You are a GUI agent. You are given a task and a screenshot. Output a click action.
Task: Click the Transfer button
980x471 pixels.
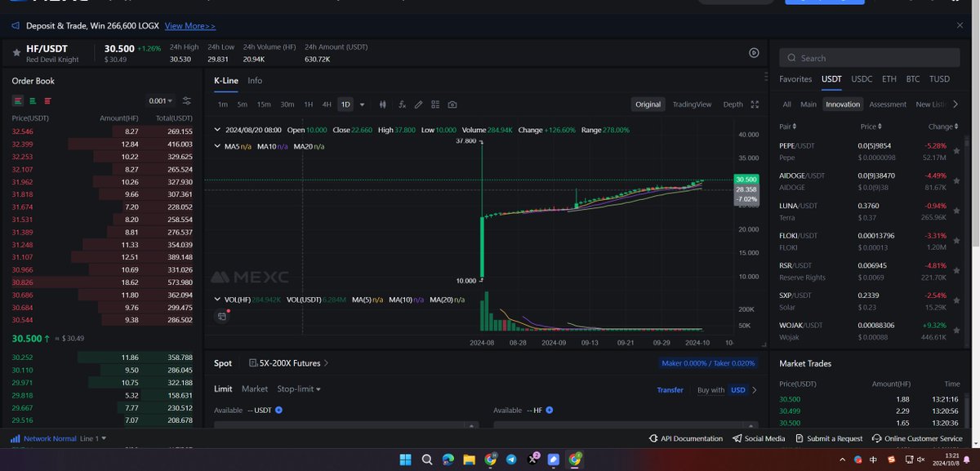coord(670,390)
